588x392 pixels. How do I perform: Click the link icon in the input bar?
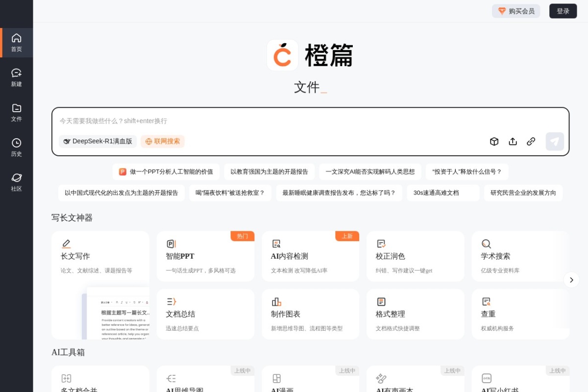click(x=531, y=141)
